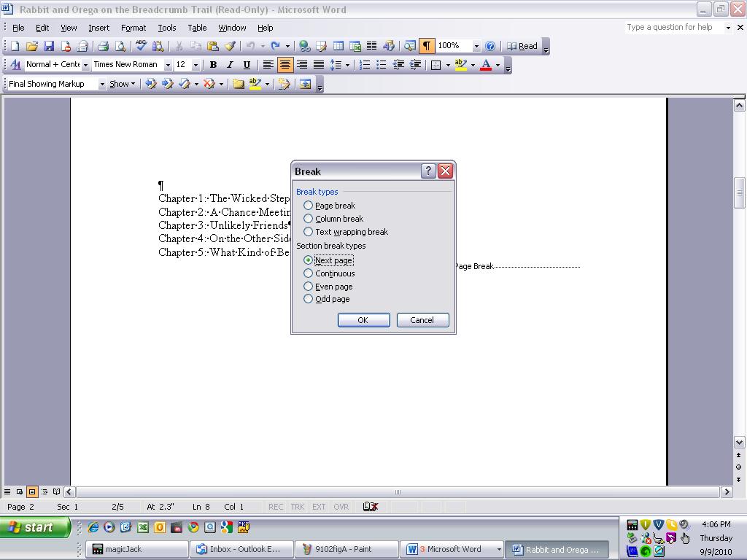Toggle Show/Hide paragraph marks
This screenshot has width=747, height=560.
click(x=427, y=46)
